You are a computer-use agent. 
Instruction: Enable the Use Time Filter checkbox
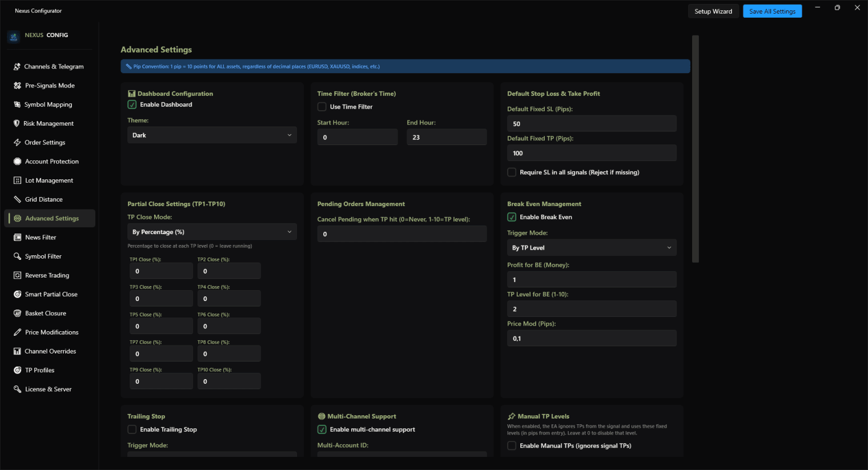(322, 107)
